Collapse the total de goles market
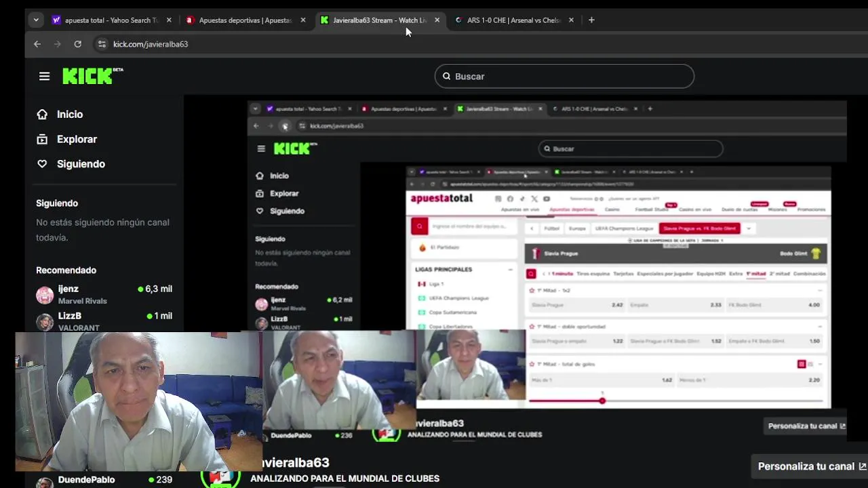This screenshot has height=488, width=868. pyautogui.click(x=819, y=364)
